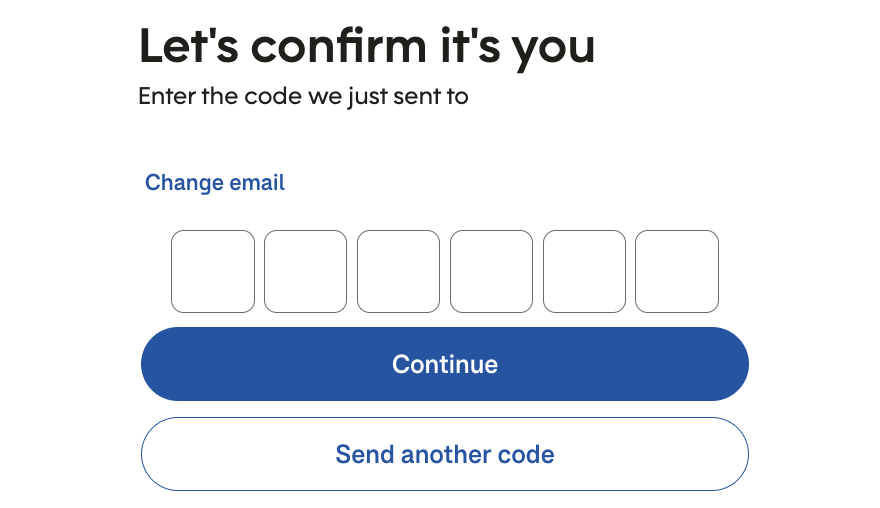Click the "Let's confirm it's you" heading
880x508 pixels.
coord(366,45)
